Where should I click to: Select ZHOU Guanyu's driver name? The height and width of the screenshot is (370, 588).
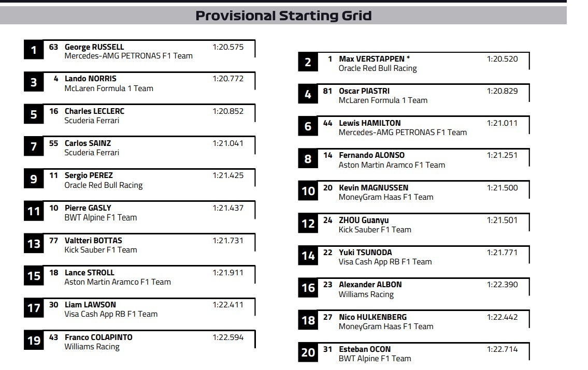click(x=364, y=220)
